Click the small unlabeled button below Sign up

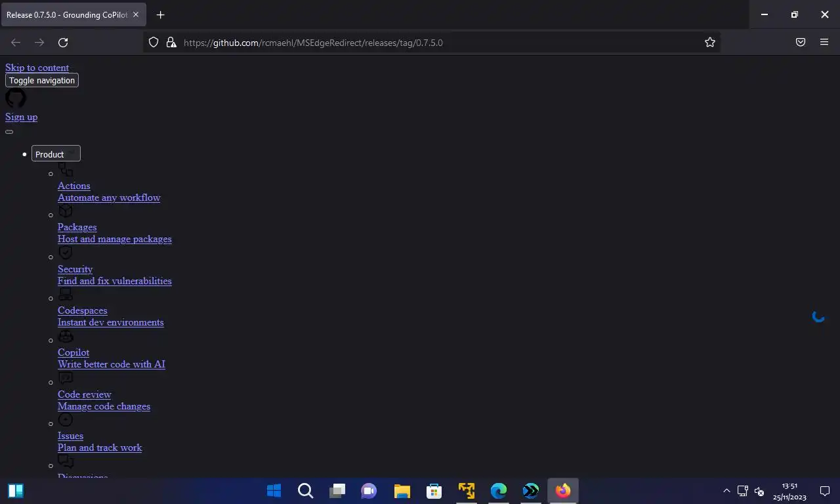[x=9, y=132]
